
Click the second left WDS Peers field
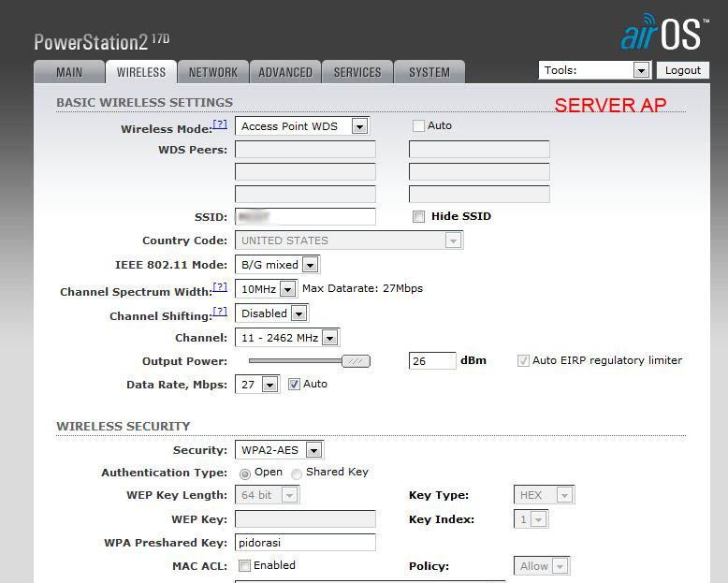305,172
